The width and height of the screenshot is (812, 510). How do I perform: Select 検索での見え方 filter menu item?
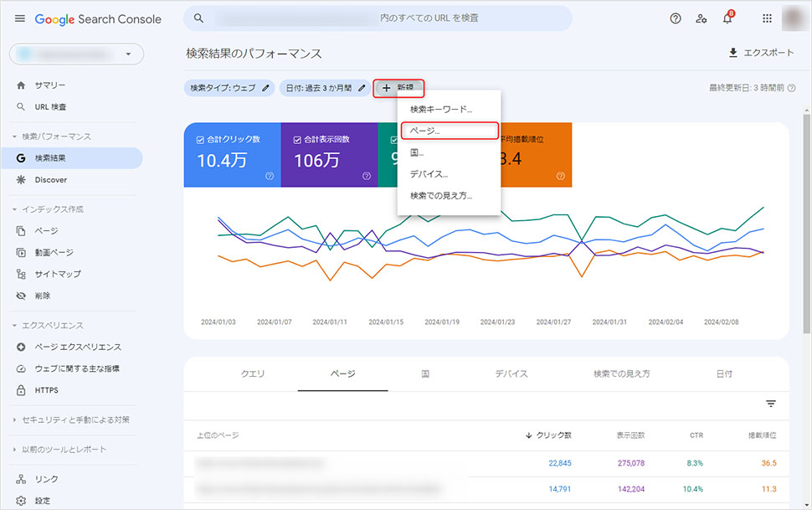click(449, 196)
